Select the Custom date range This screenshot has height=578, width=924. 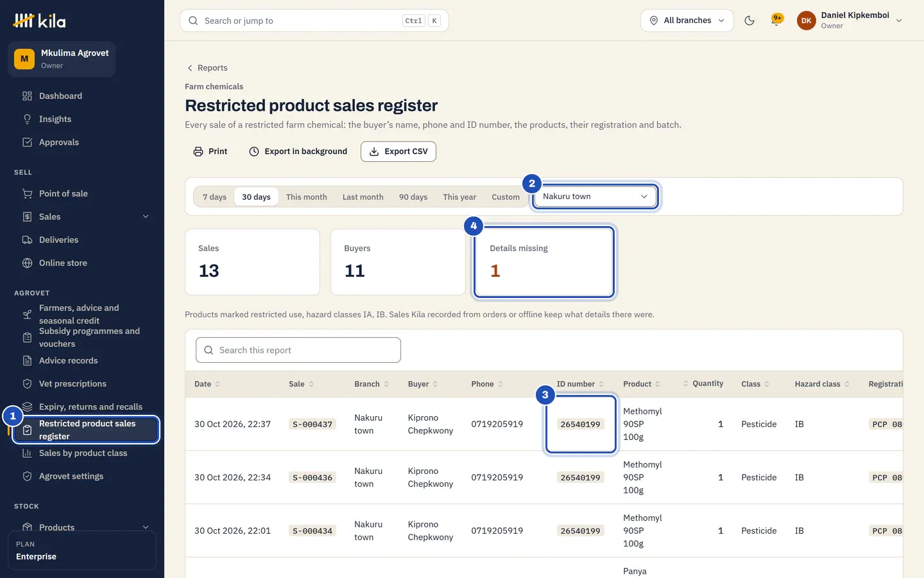click(x=506, y=197)
